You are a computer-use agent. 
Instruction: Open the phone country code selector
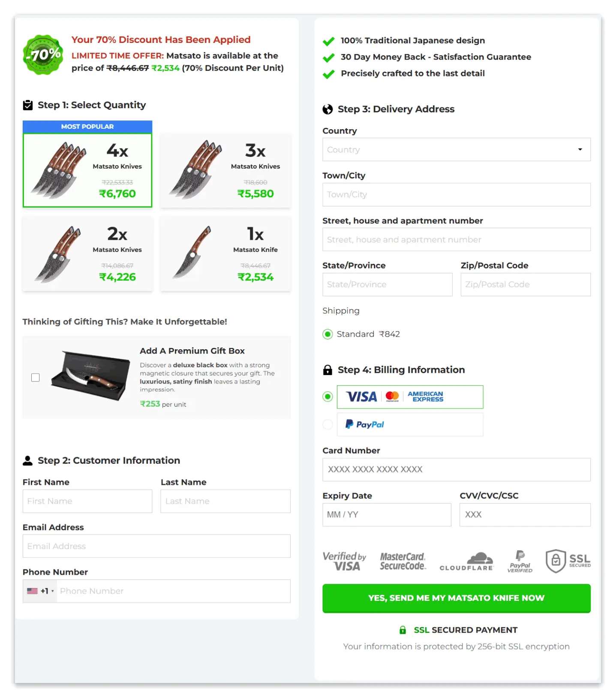coord(40,591)
